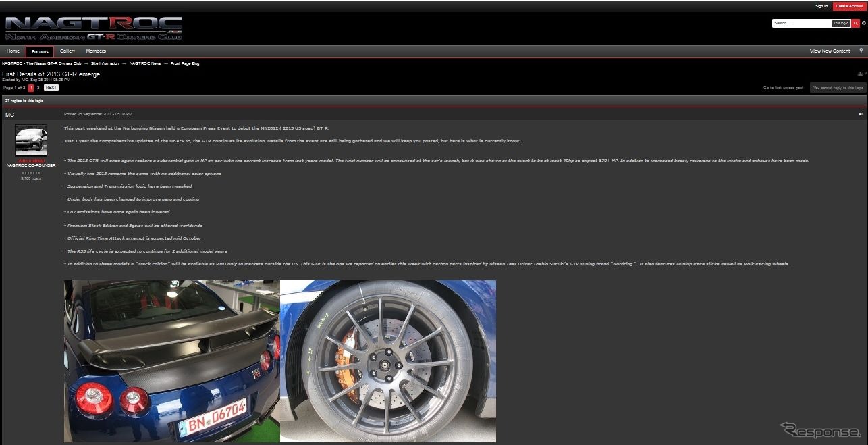Screen dimensions: 868x445
Task: Open View New Content
Action: tap(830, 51)
